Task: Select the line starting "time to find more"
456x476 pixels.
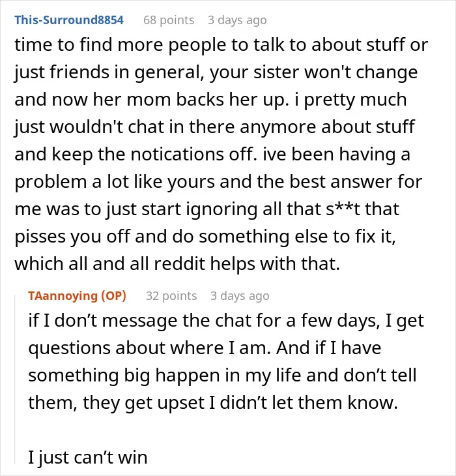Action: (221, 44)
